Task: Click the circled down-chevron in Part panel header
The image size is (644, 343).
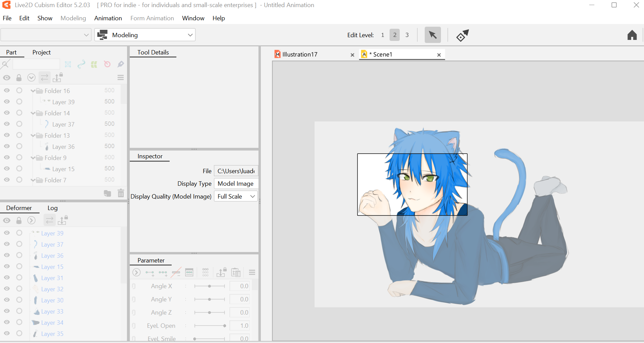Action: coord(31,78)
